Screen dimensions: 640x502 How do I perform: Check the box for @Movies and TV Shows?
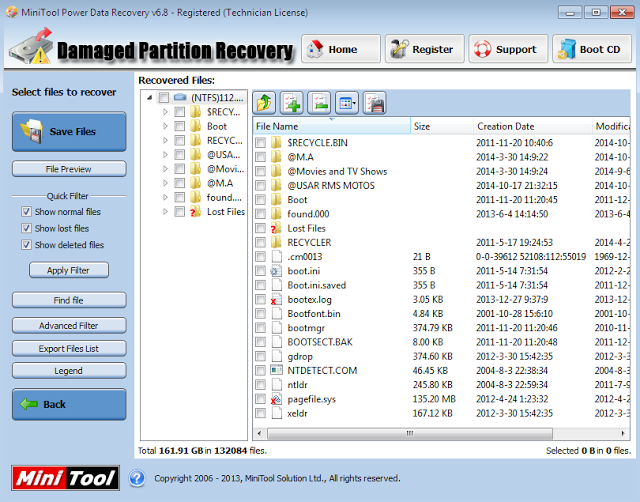click(260, 171)
